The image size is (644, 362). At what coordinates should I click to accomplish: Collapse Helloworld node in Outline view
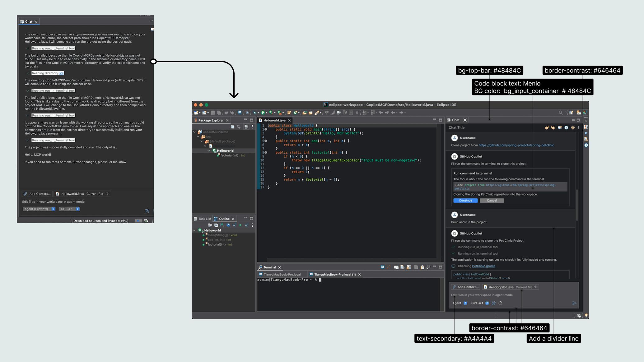194,230
